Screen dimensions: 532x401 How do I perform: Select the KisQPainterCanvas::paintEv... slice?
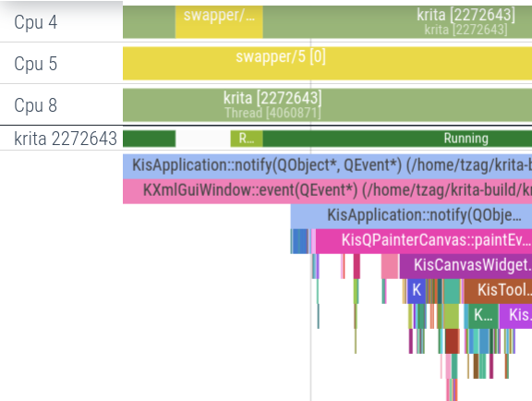coord(424,241)
